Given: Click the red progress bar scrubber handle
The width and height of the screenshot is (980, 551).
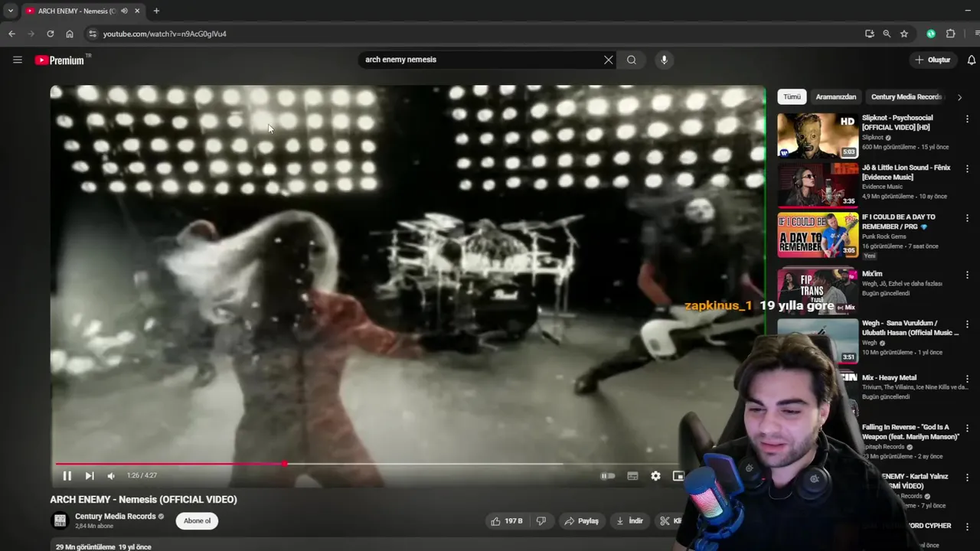Looking at the screenshot, I should (x=284, y=464).
